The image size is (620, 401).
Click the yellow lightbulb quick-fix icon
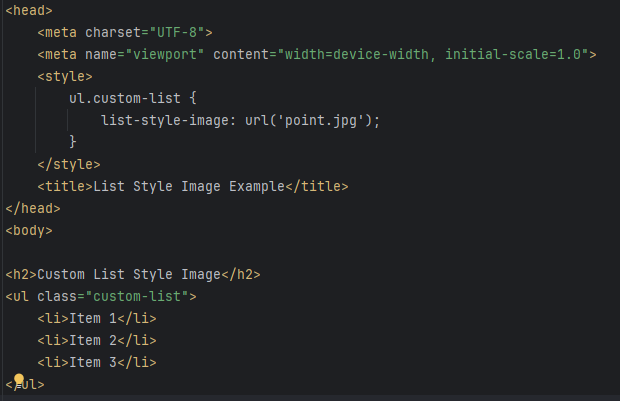(x=19, y=380)
